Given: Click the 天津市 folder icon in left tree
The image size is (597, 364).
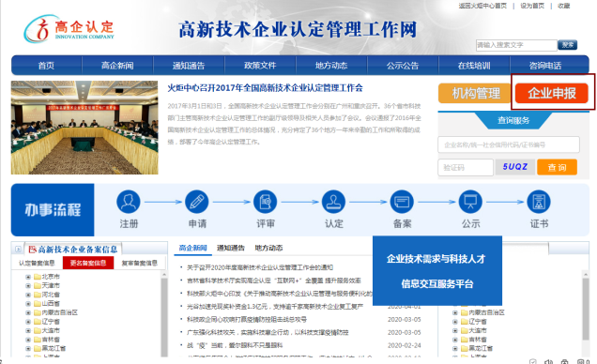Looking at the screenshot, I should click(x=38, y=285).
